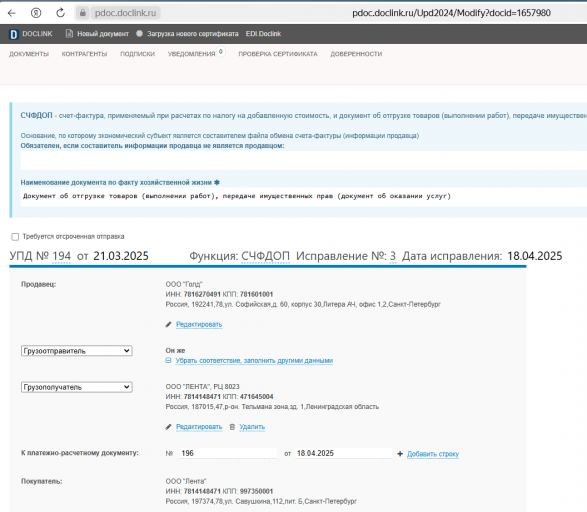Click Добавить строку link
The height and width of the screenshot is (512, 587).
coord(433,454)
